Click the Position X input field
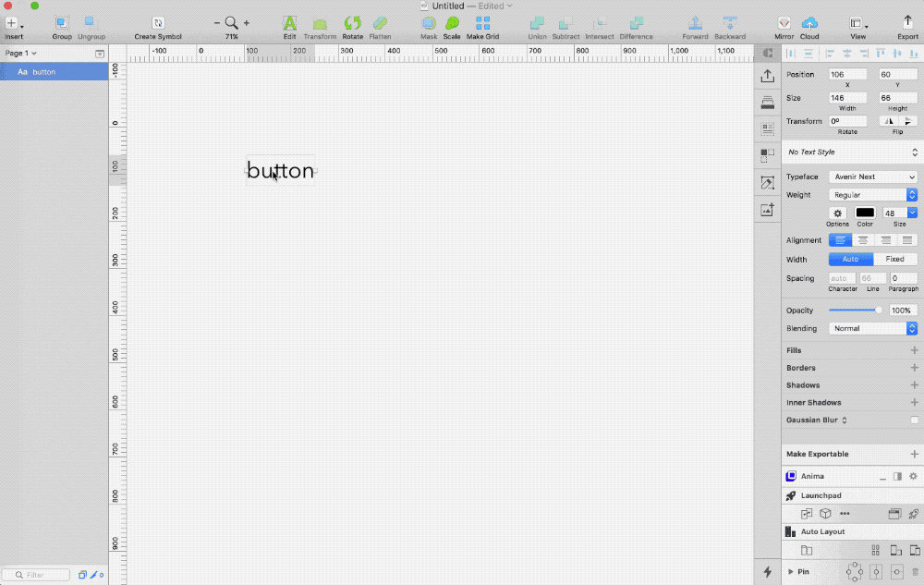This screenshot has height=585, width=924. [x=847, y=75]
